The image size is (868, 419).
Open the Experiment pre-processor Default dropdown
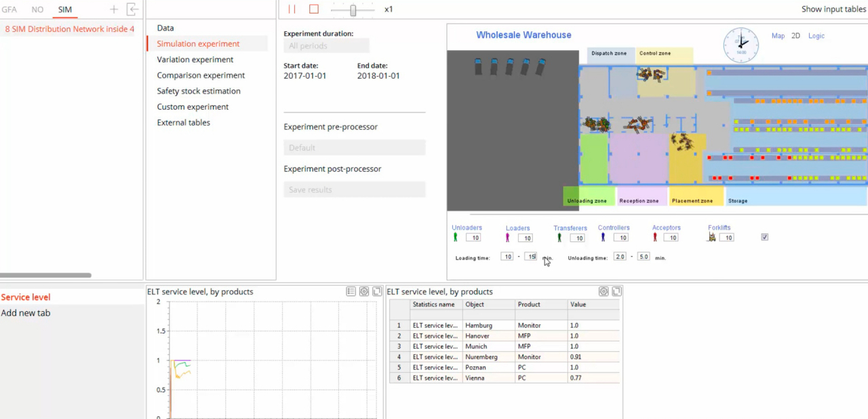[355, 148]
